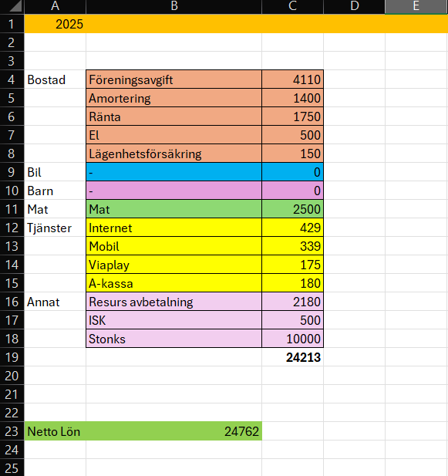Click the Viaplay amount 175
The image size is (448, 476).
click(x=293, y=265)
